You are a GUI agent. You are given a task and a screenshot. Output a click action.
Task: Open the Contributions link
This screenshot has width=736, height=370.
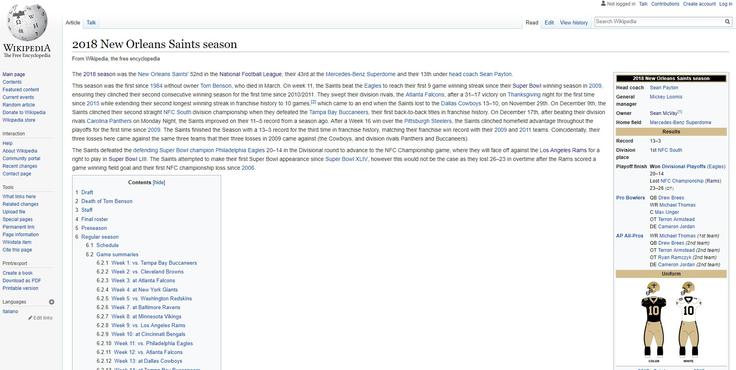tap(665, 4)
